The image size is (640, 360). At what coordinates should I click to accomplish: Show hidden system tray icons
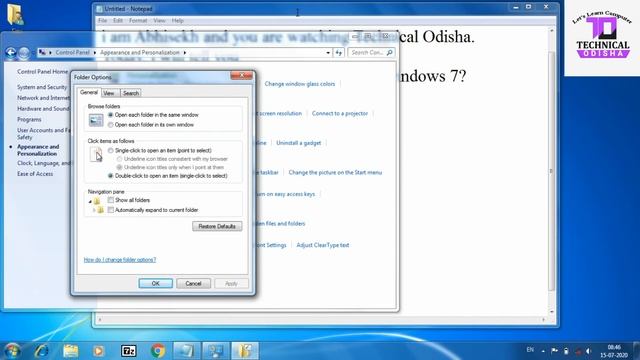[543, 351]
